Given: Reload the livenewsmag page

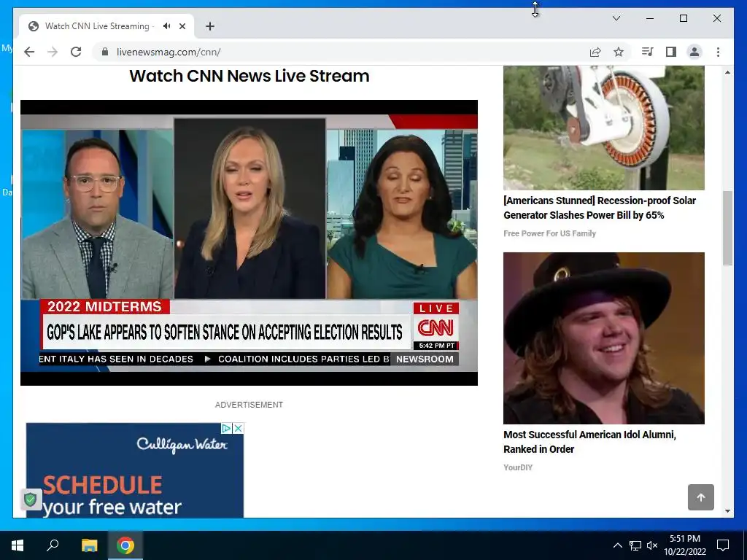Looking at the screenshot, I should coord(76,52).
